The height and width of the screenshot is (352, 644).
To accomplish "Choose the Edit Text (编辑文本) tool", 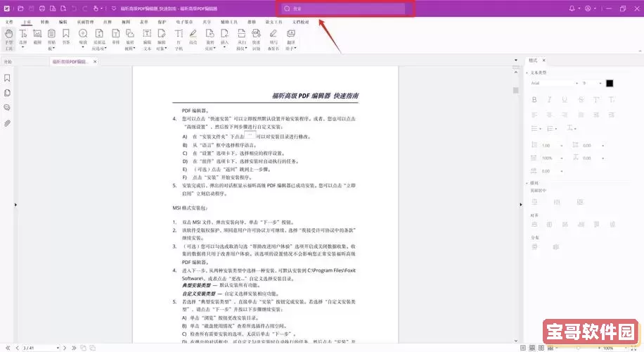I will pyautogui.click(x=147, y=39).
